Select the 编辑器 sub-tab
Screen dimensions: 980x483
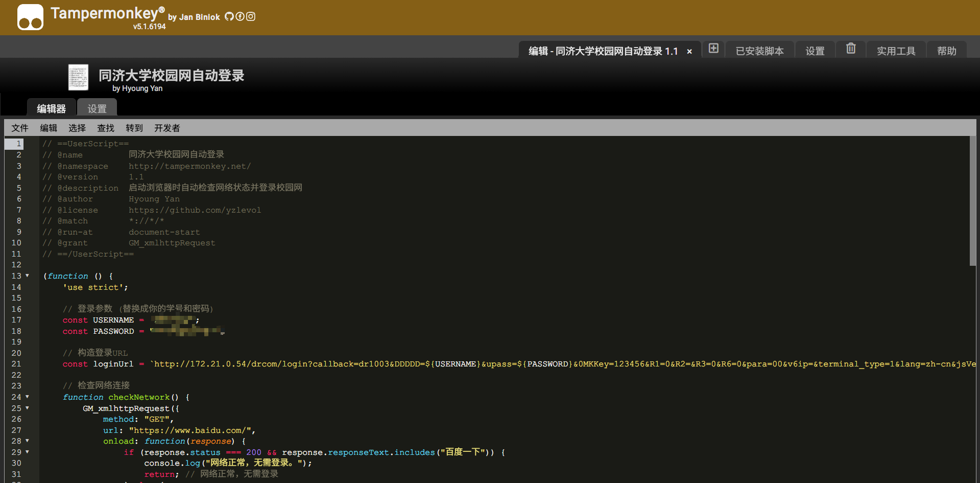point(51,108)
